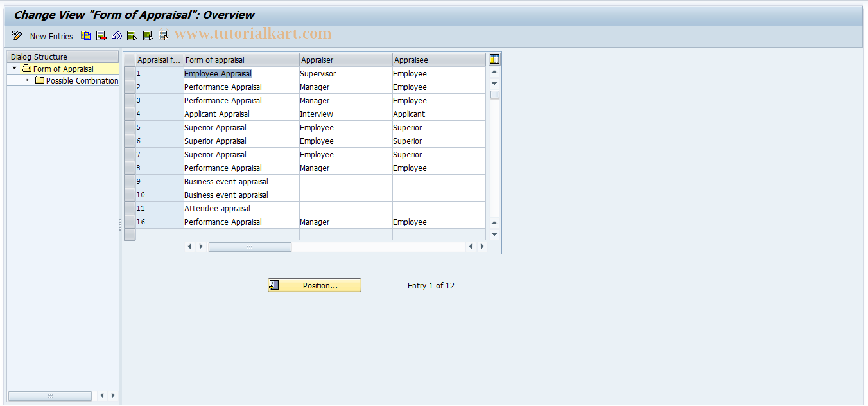868x406 pixels.
Task: Click the Select All icon
Action: [x=132, y=36]
